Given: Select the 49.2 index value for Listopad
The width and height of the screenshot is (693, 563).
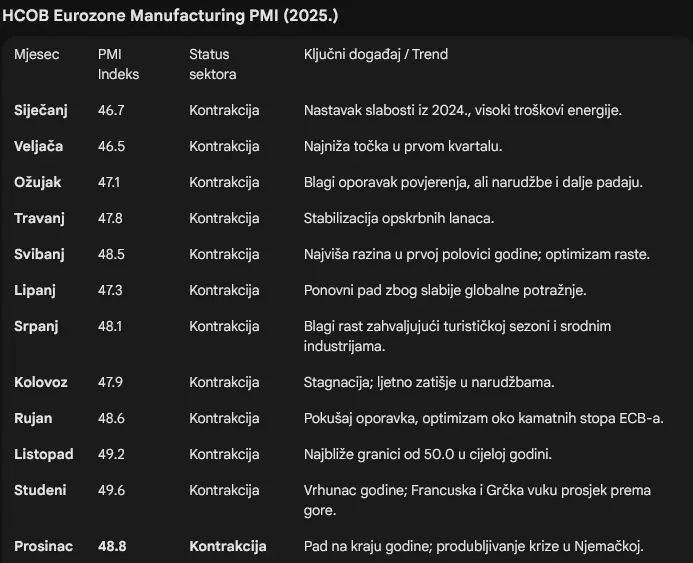Looking at the screenshot, I should [111, 454].
